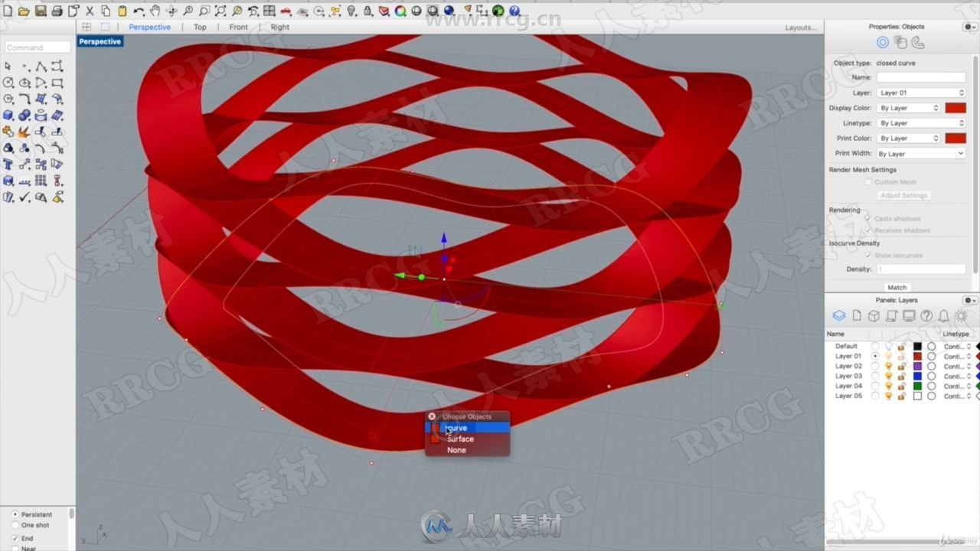Choose None in the selection popup
This screenshot has height=551, width=980.
pos(467,450)
